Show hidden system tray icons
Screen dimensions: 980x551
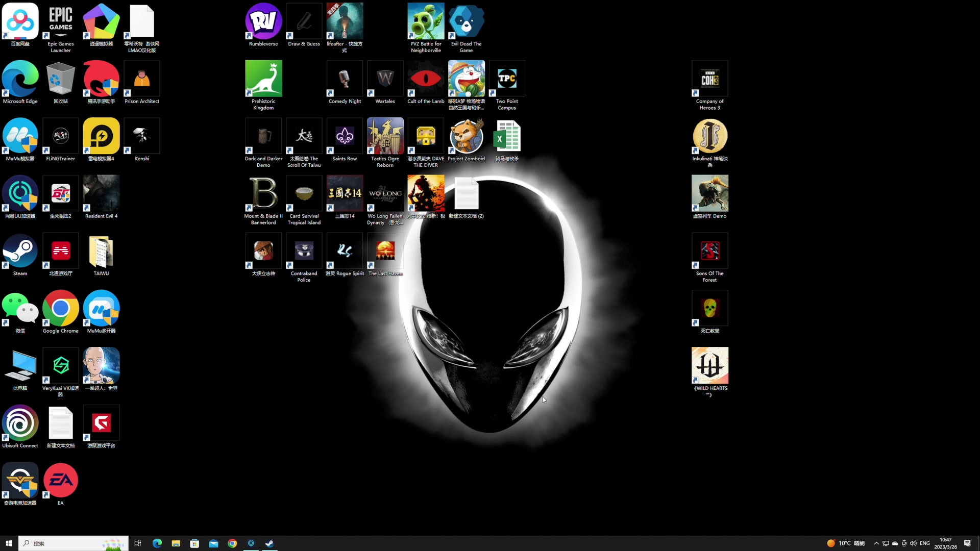[x=876, y=543]
